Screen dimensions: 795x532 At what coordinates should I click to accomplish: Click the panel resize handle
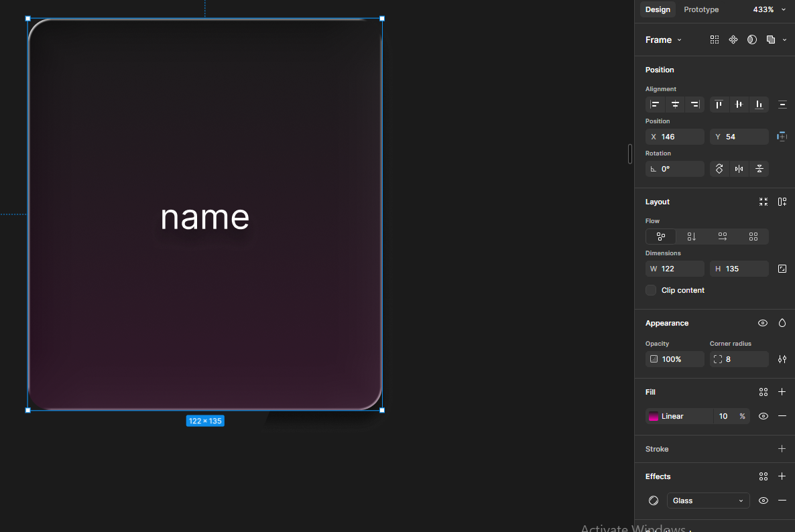[x=630, y=154]
